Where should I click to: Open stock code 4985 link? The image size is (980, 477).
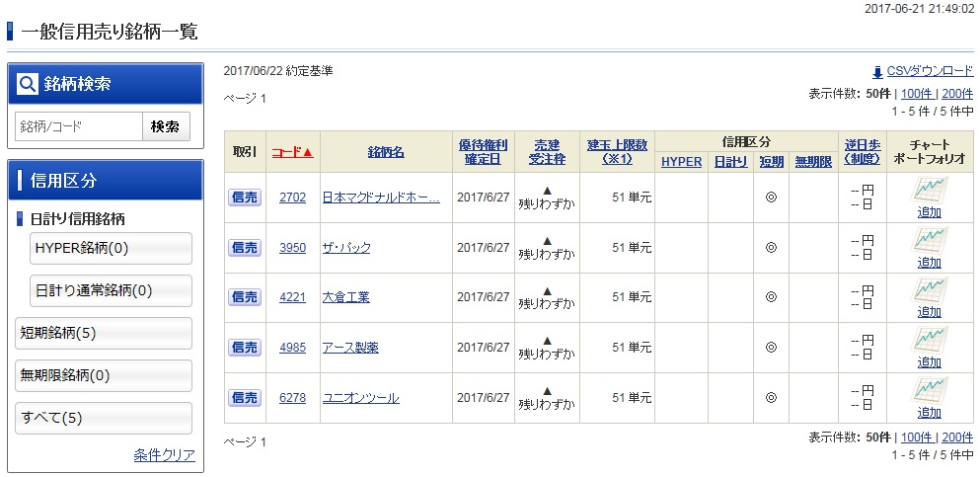pos(292,348)
